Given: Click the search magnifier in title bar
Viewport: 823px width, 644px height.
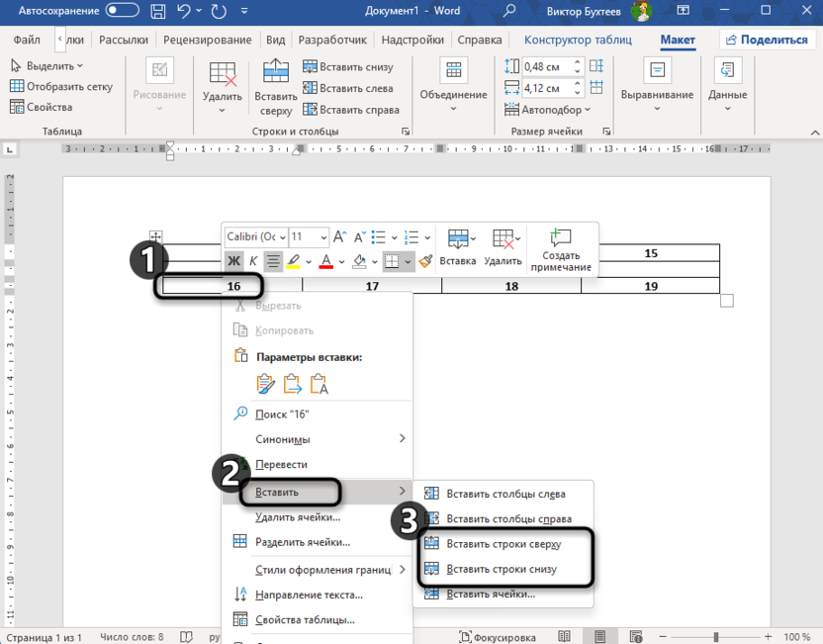Looking at the screenshot, I should click(509, 11).
